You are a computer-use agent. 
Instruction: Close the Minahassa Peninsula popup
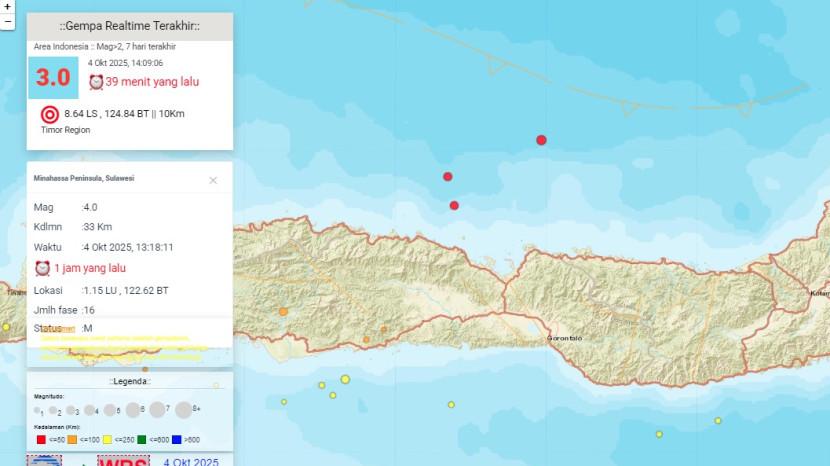213,181
